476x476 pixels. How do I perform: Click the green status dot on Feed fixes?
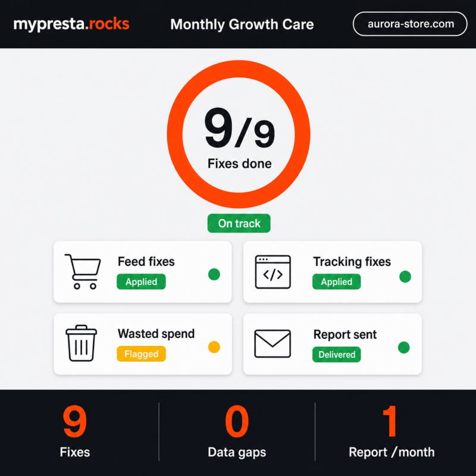214,274
